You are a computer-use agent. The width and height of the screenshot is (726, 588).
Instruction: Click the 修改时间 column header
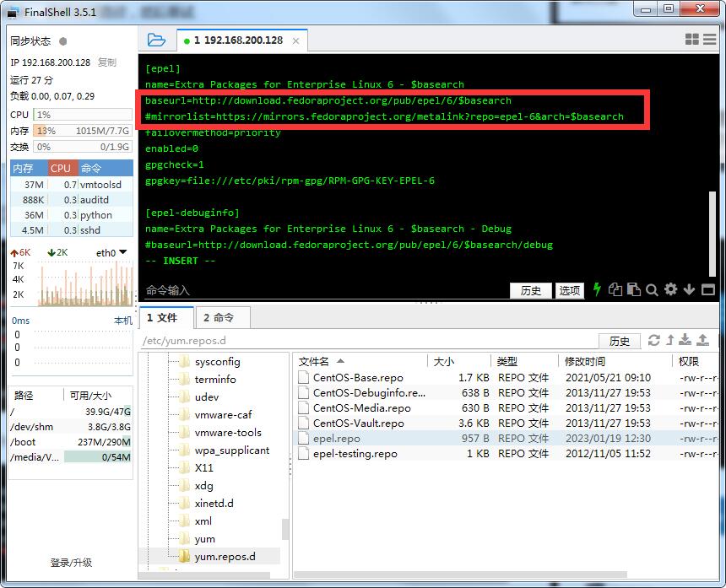coord(585,361)
